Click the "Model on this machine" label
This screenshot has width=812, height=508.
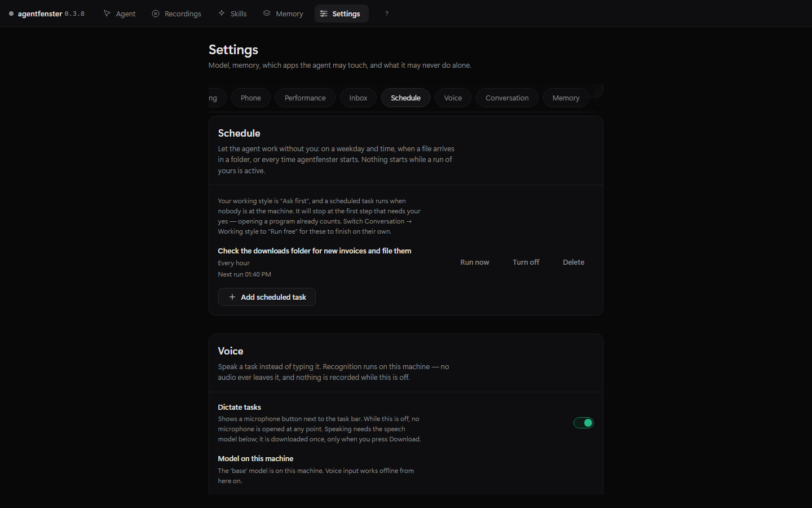[256, 458]
